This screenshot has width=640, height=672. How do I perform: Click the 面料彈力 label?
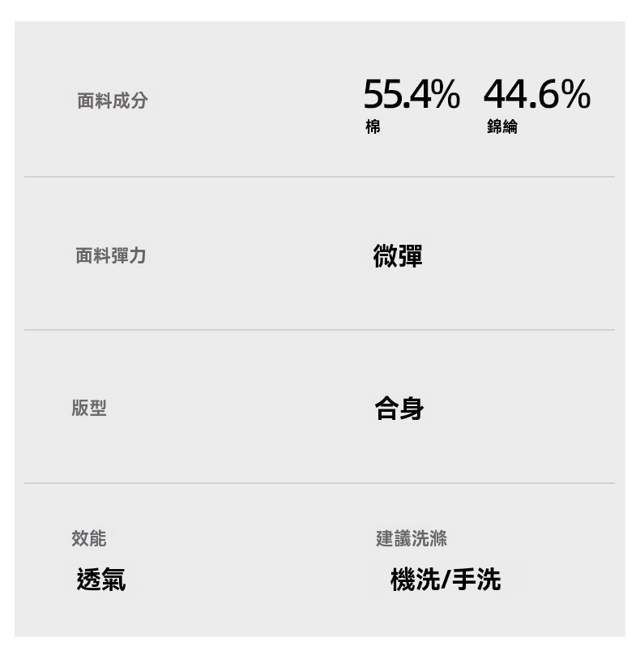(111, 256)
